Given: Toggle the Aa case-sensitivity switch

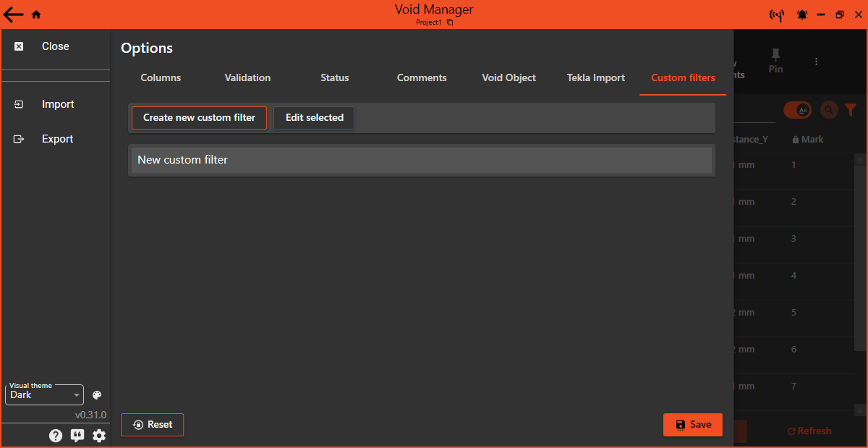Looking at the screenshot, I should 798,110.
